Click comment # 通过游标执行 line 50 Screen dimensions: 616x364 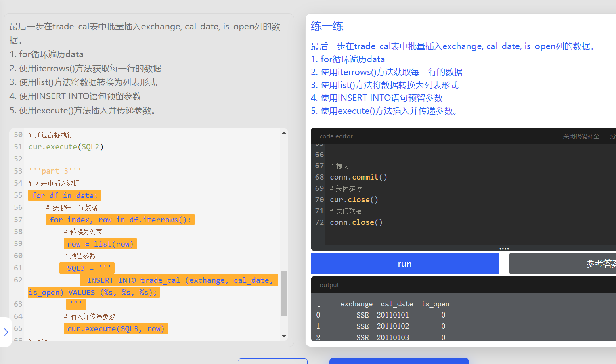tap(51, 135)
